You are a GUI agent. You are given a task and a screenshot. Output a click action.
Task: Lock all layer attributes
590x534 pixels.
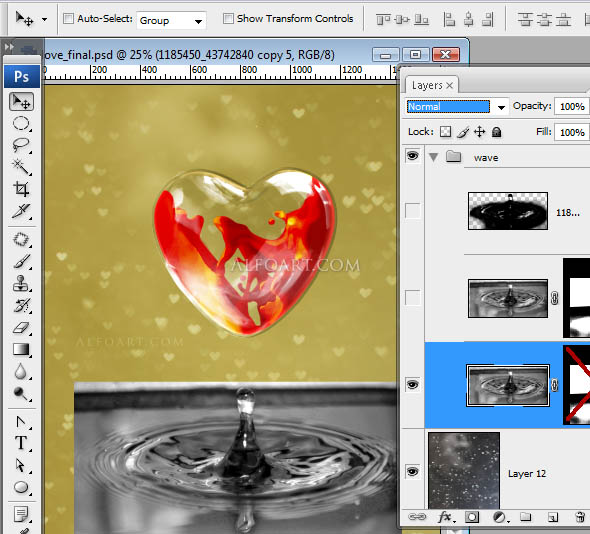pos(497,132)
